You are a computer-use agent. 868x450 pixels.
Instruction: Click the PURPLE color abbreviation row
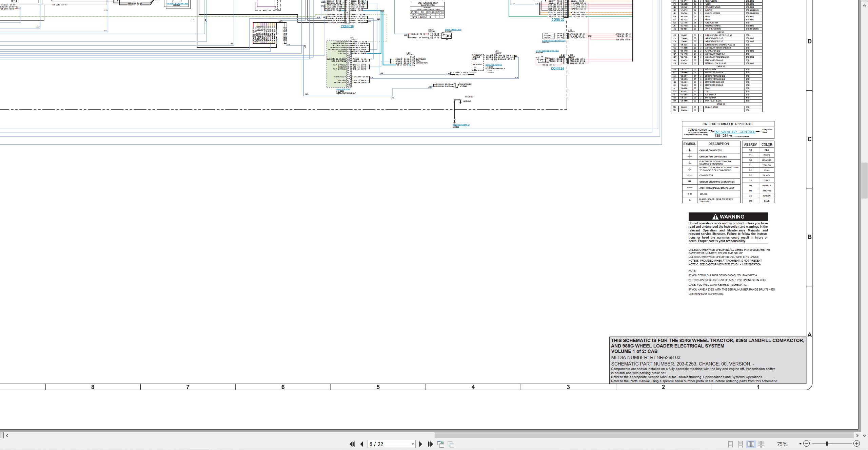pyautogui.click(x=758, y=186)
